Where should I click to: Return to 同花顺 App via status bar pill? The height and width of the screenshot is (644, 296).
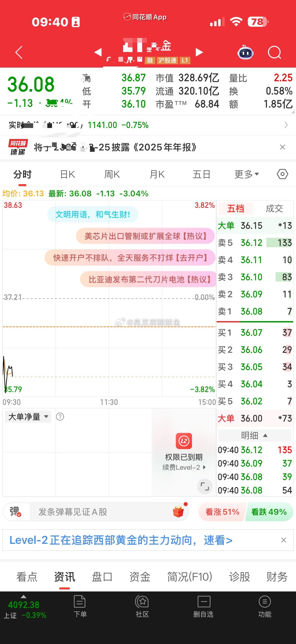click(145, 17)
